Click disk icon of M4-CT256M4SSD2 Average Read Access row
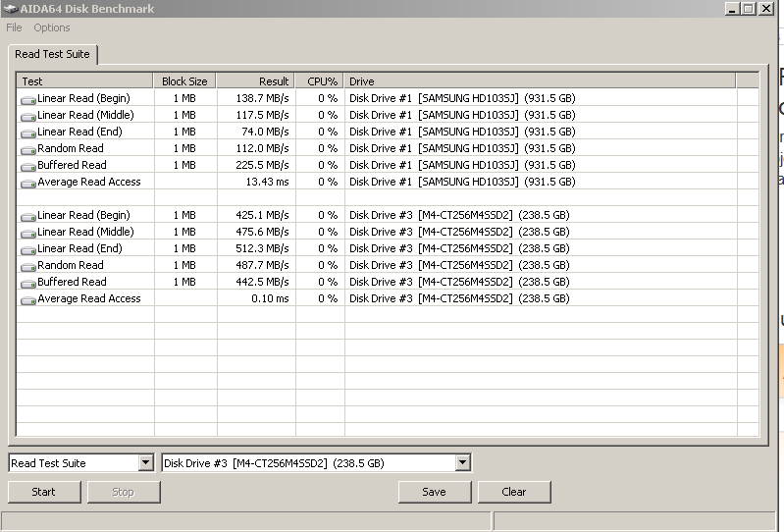784x532 pixels. [28, 300]
